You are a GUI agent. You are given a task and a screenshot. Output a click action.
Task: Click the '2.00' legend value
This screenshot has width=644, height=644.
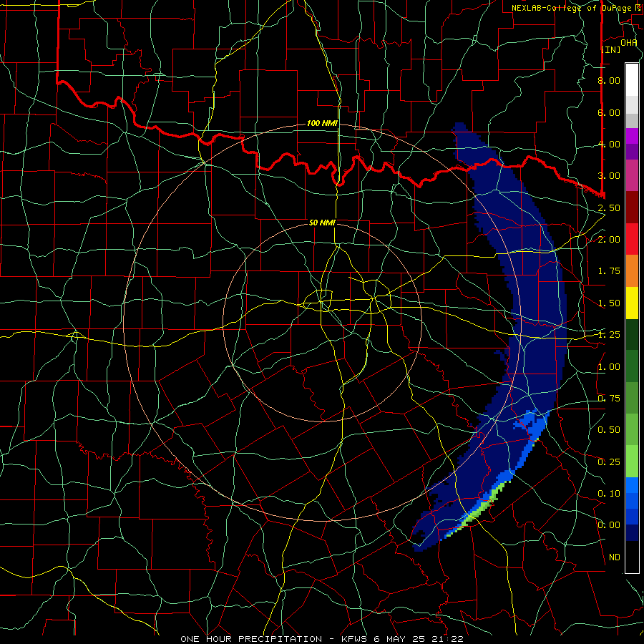(609, 240)
